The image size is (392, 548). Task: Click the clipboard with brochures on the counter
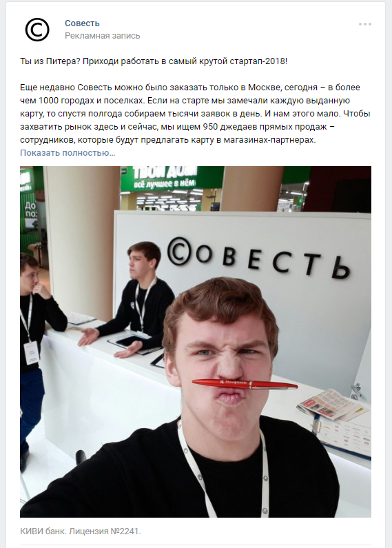pos(344,435)
